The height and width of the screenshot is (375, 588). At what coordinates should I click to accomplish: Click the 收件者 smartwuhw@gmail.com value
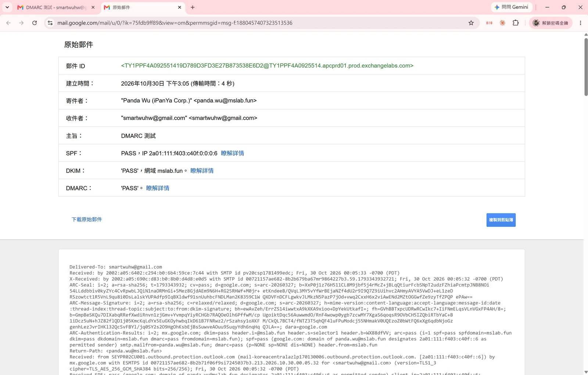pyautogui.click(x=189, y=118)
